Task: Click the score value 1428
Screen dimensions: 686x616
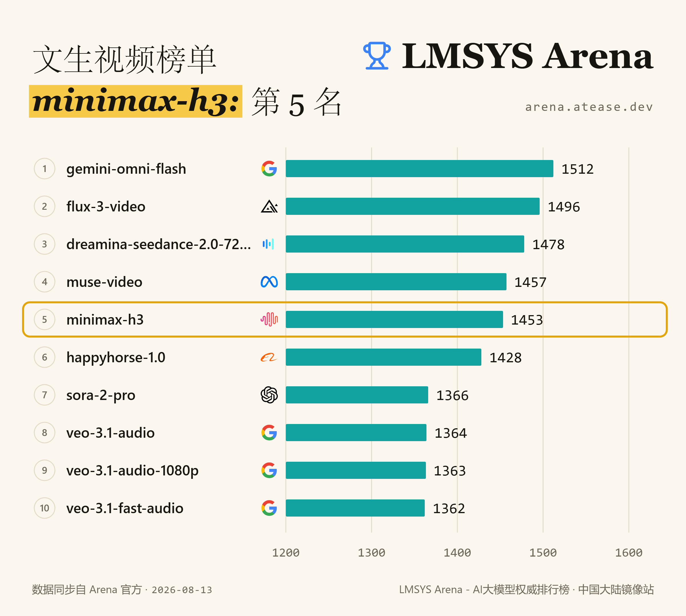Action: 506,358
